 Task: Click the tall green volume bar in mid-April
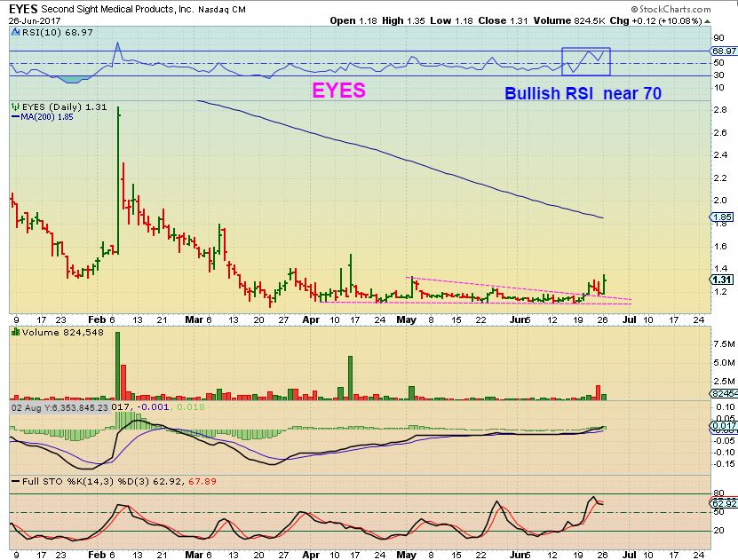(x=350, y=378)
